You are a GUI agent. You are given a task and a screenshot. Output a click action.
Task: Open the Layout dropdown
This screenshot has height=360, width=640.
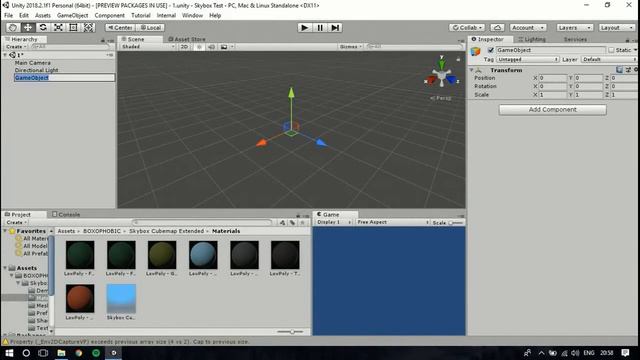[617, 27]
